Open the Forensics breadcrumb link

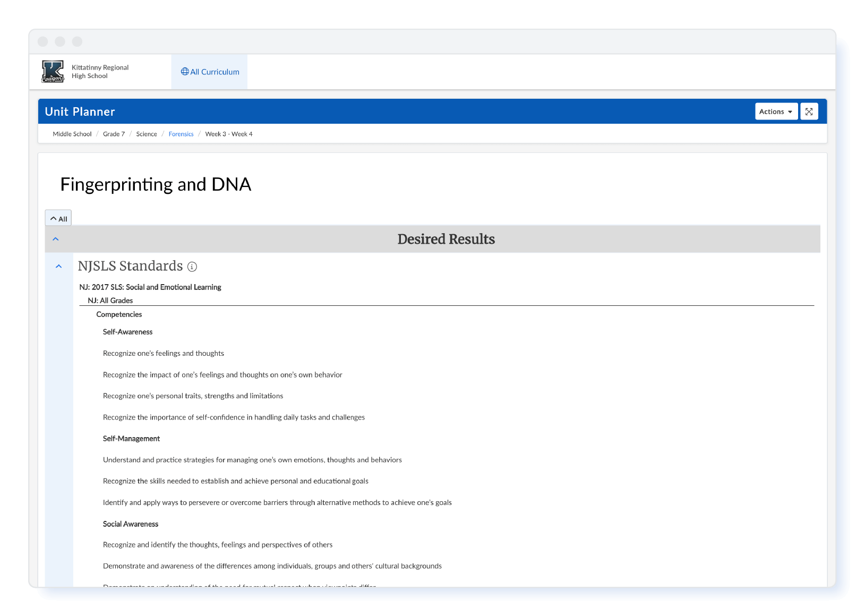[181, 134]
